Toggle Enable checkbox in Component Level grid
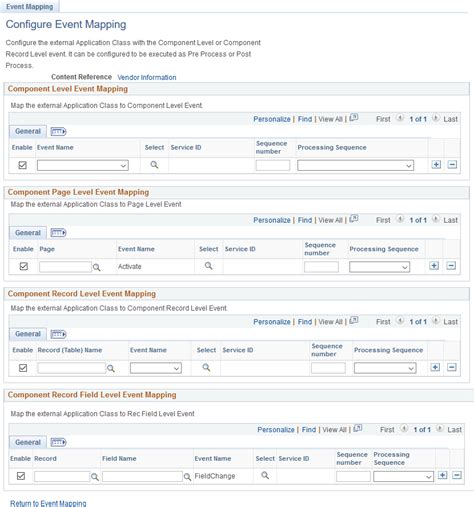The image size is (474, 507). [22, 165]
